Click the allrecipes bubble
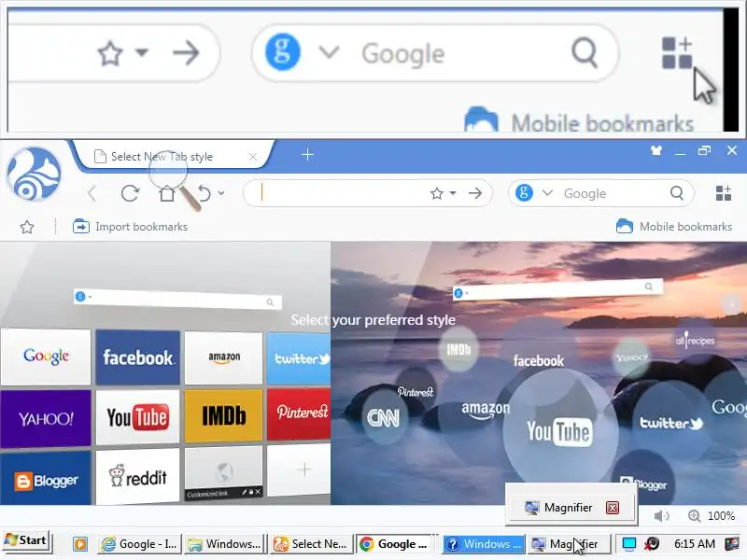747x560 pixels. (695, 340)
